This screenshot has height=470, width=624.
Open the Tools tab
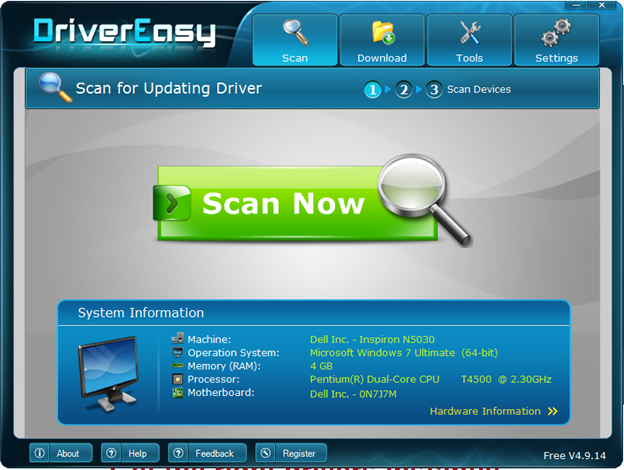(x=469, y=40)
